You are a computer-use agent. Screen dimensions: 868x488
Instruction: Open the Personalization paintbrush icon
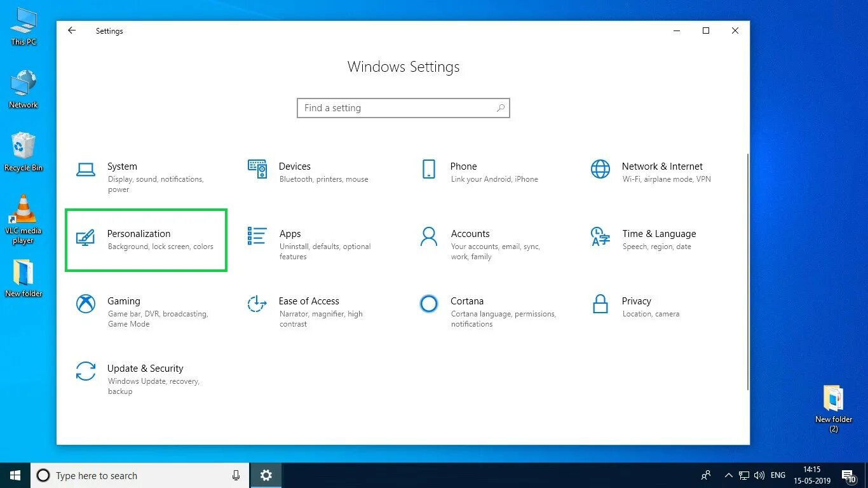click(x=86, y=237)
